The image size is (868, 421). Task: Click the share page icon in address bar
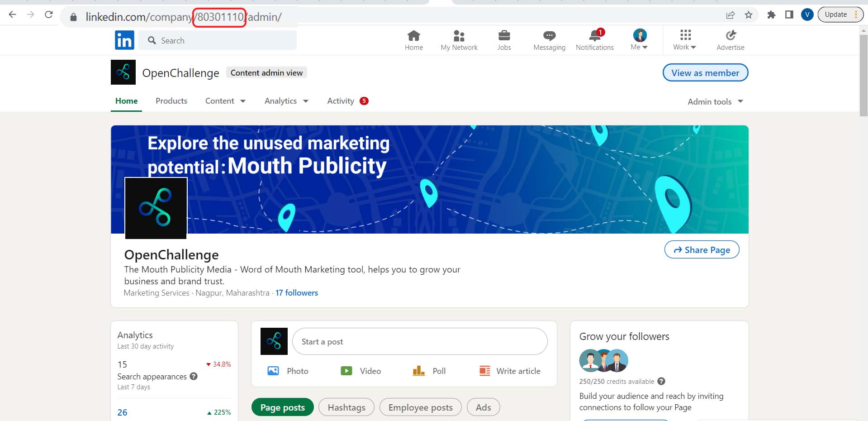point(730,15)
